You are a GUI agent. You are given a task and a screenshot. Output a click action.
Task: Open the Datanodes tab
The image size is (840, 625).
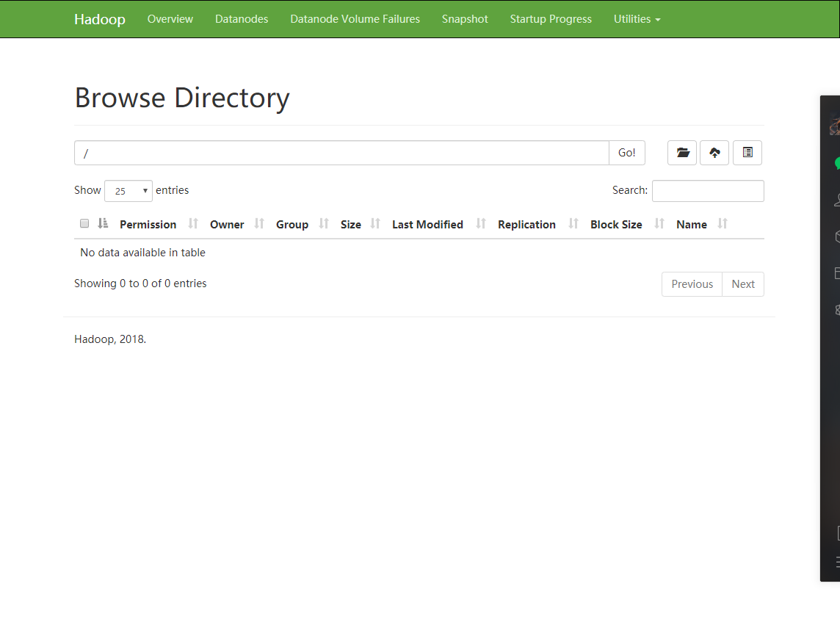click(x=242, y=19)
